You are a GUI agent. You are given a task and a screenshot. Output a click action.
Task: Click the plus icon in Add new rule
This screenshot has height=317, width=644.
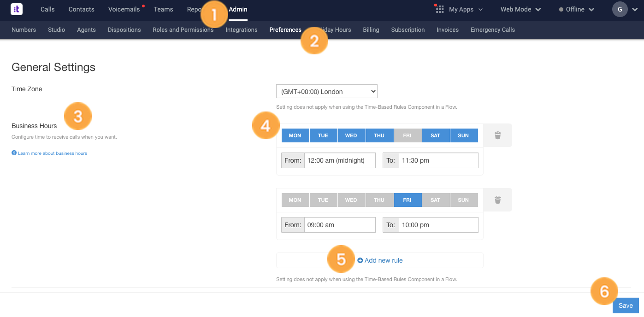pos(360,260)
